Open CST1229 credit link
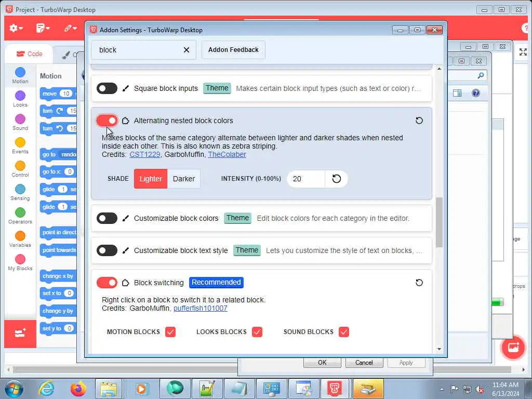Viewport: 532px width, 399px height. point(145,154)
